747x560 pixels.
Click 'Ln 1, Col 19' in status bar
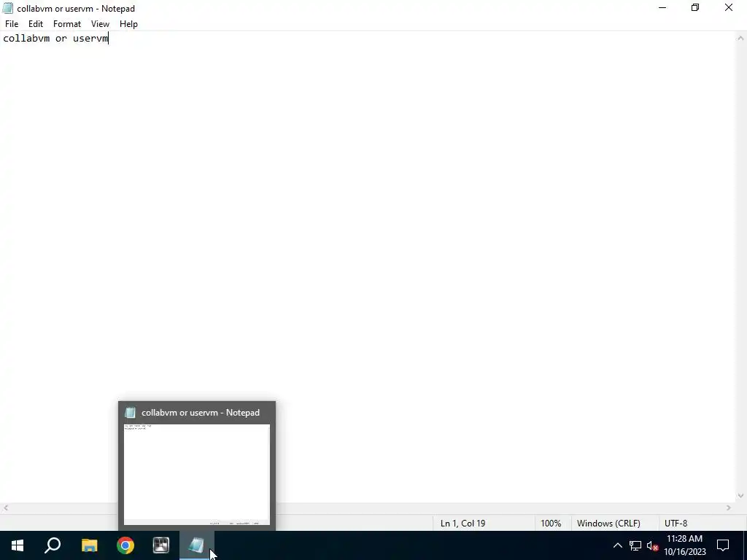point(462,524)
